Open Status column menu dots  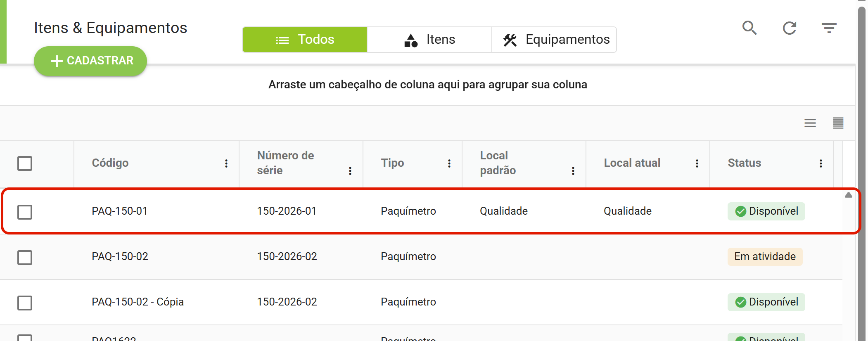821,163
